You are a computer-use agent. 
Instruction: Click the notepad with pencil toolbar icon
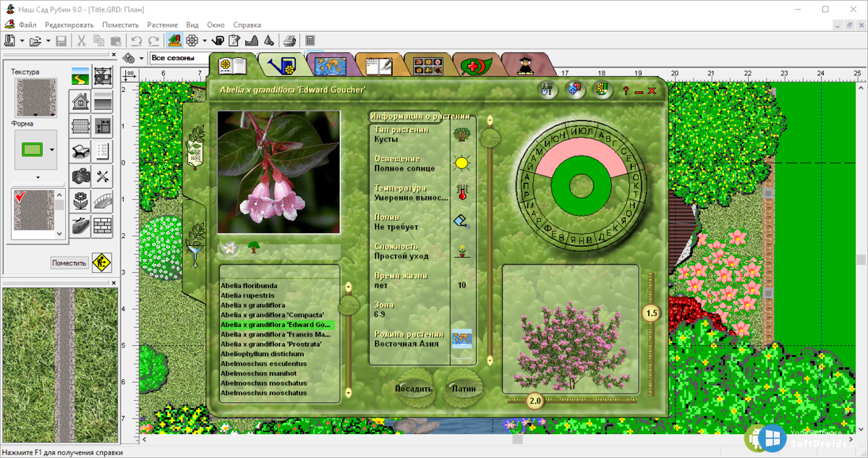tap(235, 41)
